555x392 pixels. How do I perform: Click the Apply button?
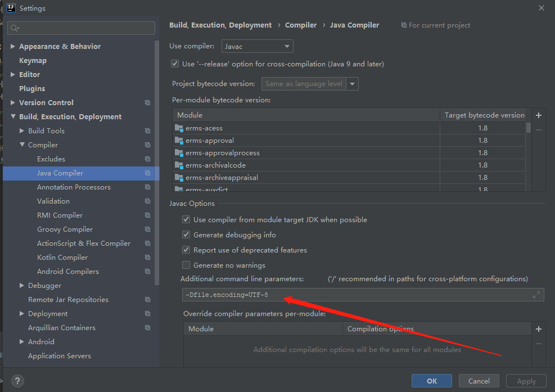coord(526,381)
